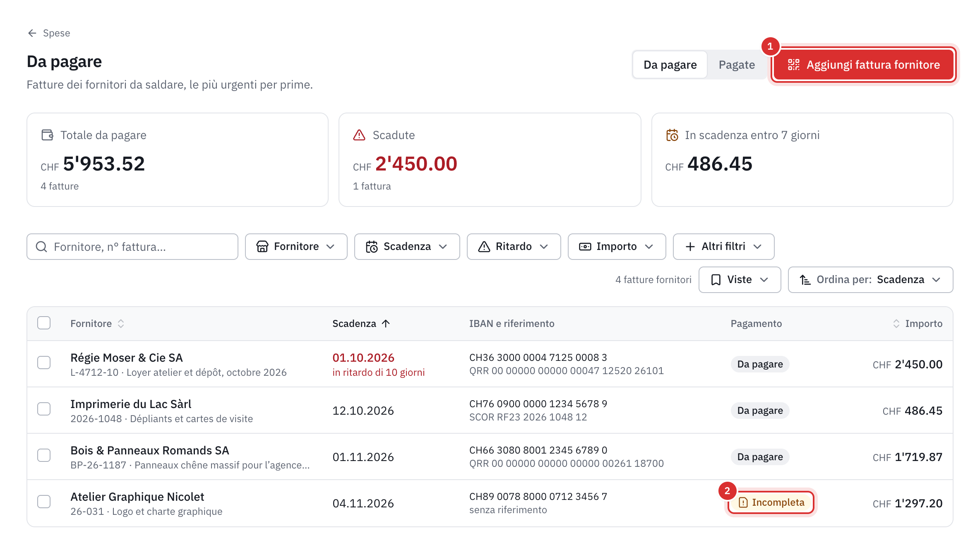Click the magnifier icon in the search box

[x=41, y=247]
